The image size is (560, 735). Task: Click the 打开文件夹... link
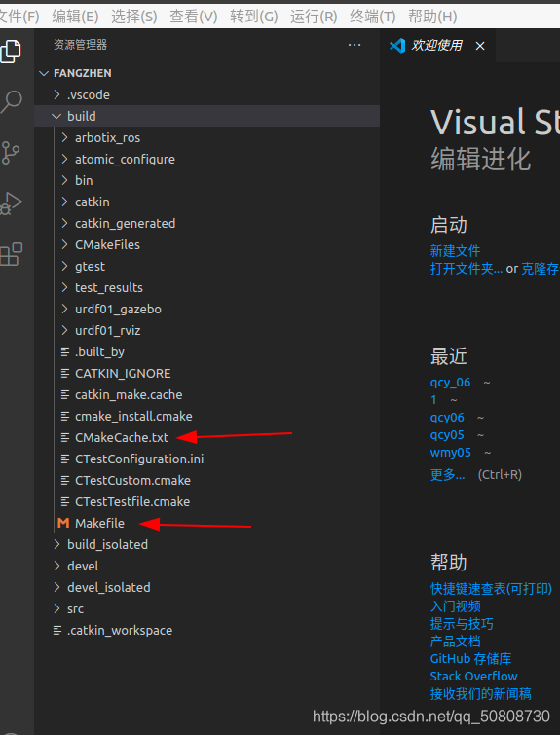pyautogui.click(x=467, y=269)
